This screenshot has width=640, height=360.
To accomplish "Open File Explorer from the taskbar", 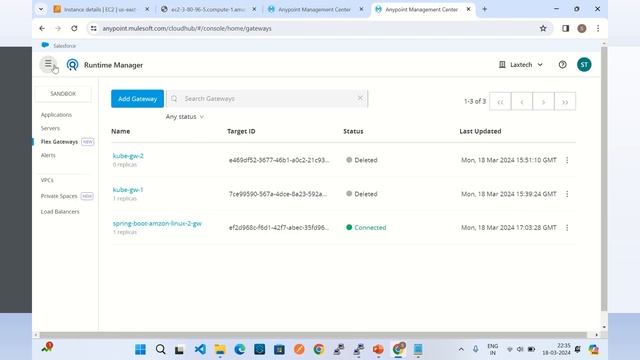I will tap(220, 349).
